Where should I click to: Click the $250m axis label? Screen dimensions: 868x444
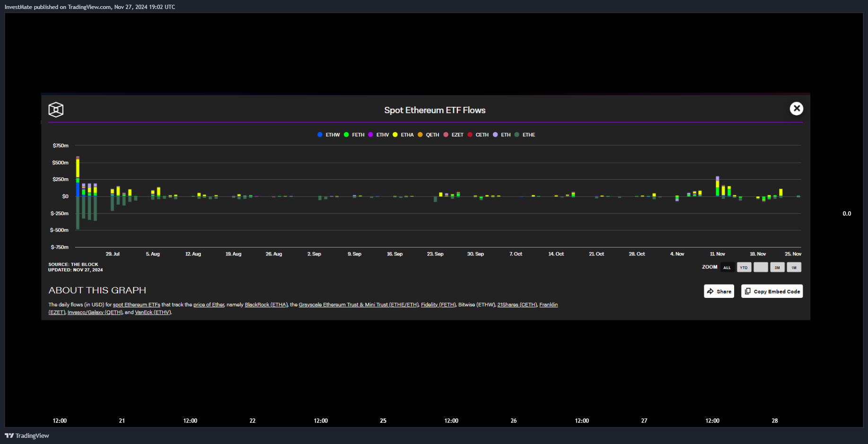tap(61, 179)
